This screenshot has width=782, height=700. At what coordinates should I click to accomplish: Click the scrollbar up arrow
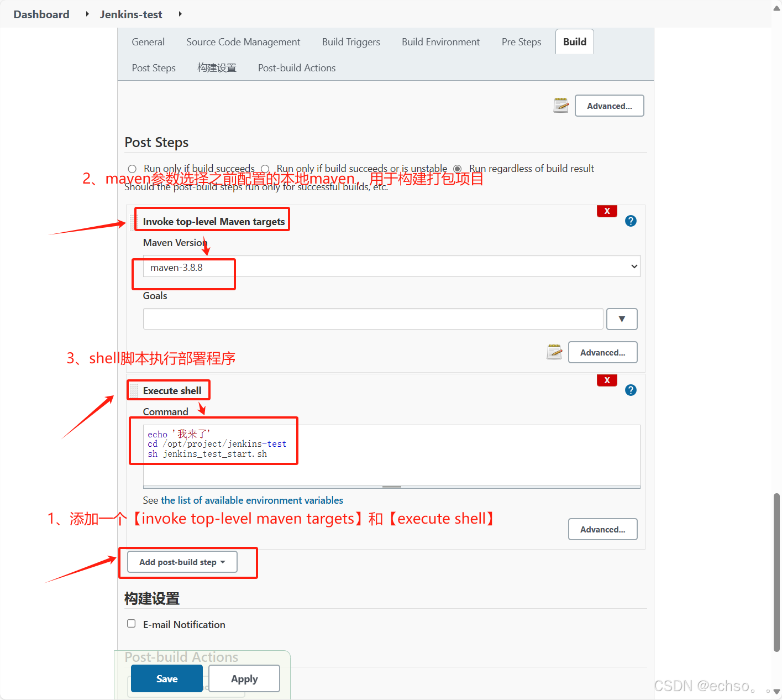click(776, 7)
